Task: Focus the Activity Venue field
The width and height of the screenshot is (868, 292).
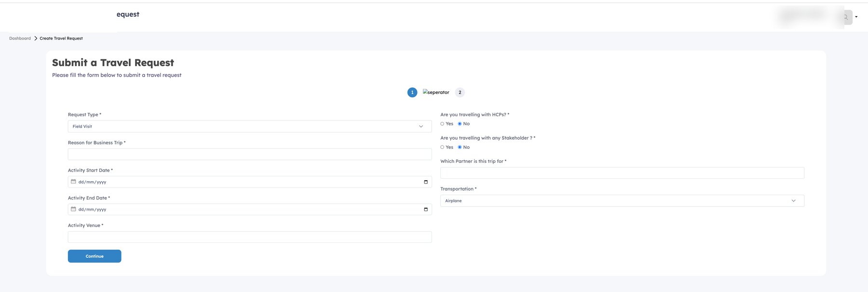Action: [250, 237]
